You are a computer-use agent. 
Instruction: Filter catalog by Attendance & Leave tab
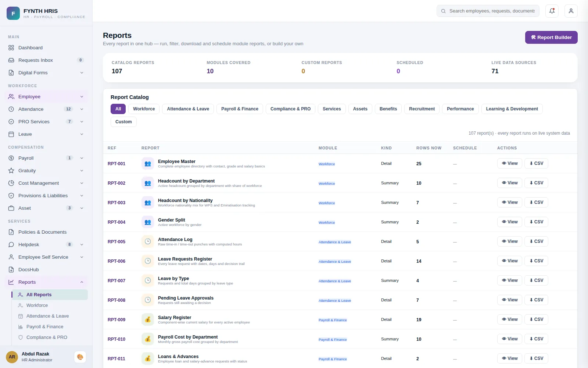click(x=188, y=109)
